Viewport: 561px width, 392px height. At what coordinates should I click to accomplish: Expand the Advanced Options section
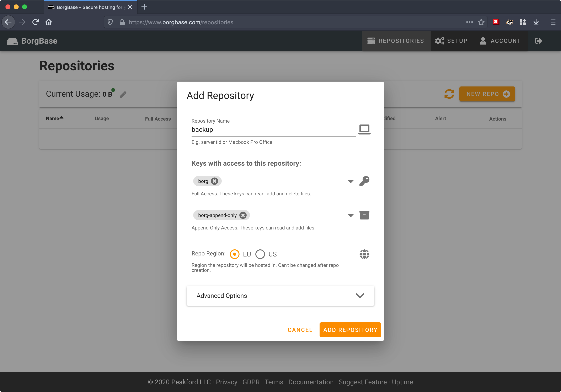point(280,296)
